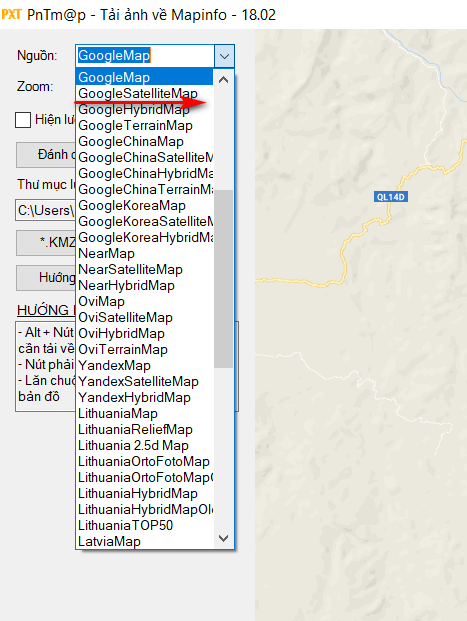Click the dropdown list scroll up arrow

coord(223,80)
